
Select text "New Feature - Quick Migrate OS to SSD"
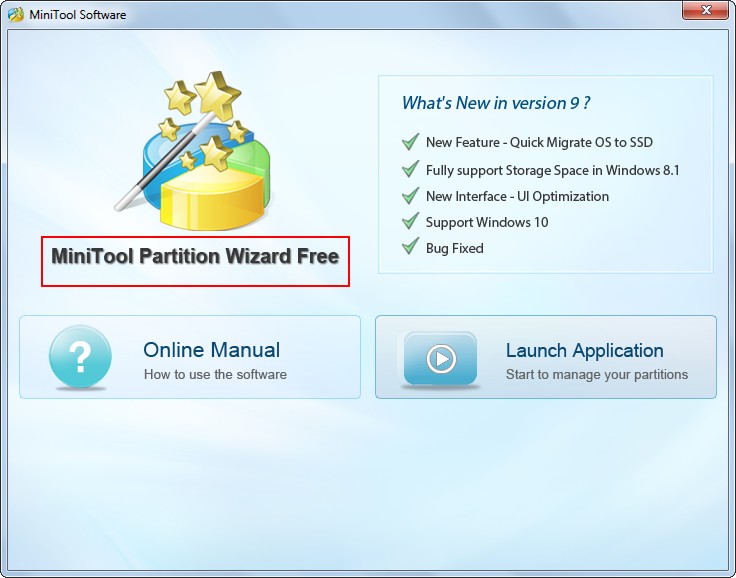pos(539,142)
